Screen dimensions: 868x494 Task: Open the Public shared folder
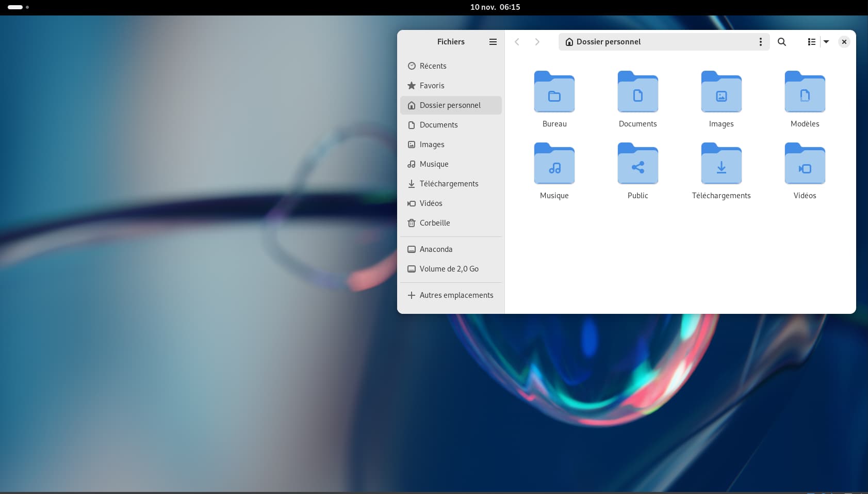[x=637, y=164]
